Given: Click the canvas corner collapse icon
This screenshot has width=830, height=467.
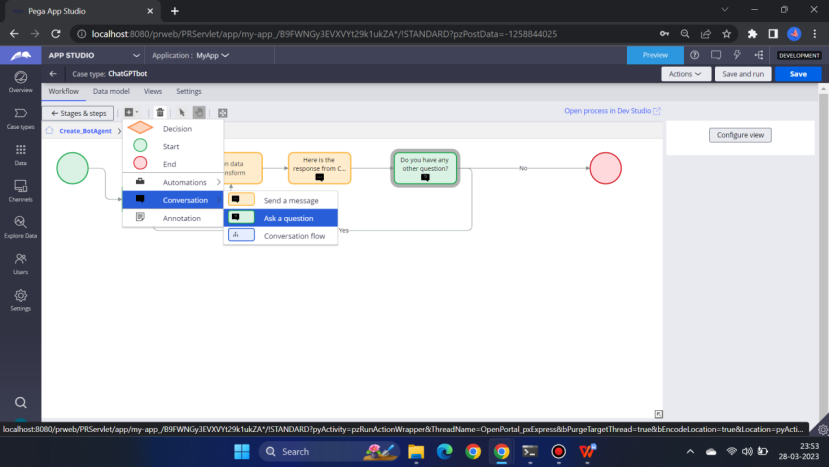Looking at the screenshot, I should click(658, 414).
